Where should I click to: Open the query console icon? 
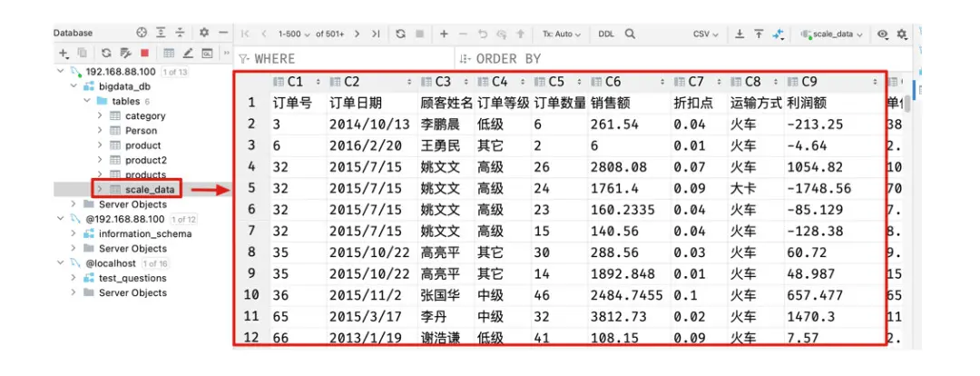point(207,54)
